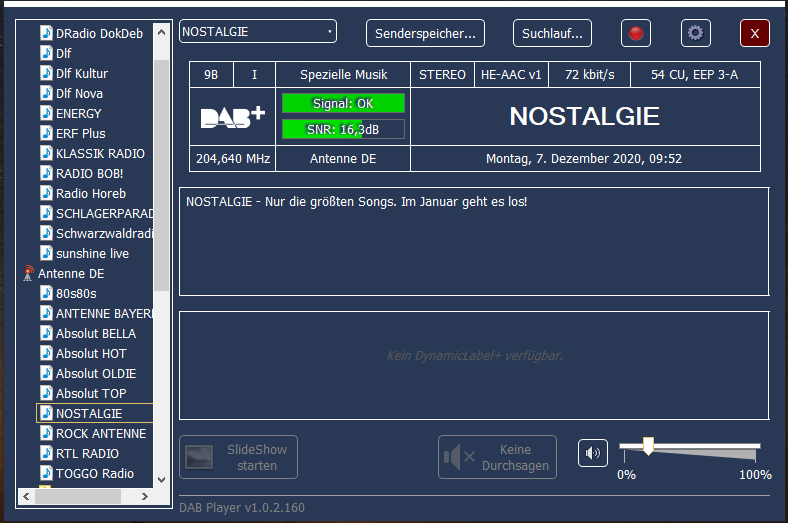Click the Antenne DE ensemble antenna icon

tap(28, 274)
